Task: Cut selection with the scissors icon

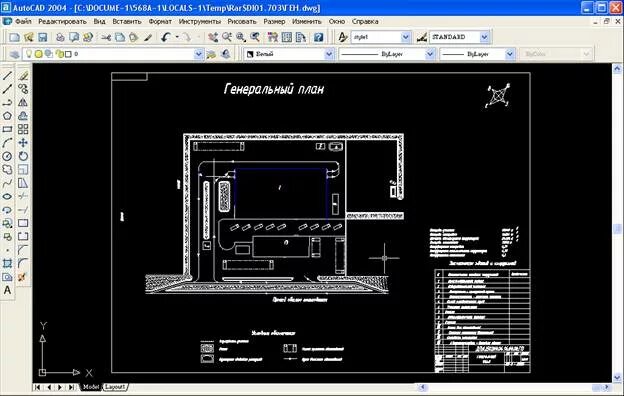Action: (x=106, y=37)
